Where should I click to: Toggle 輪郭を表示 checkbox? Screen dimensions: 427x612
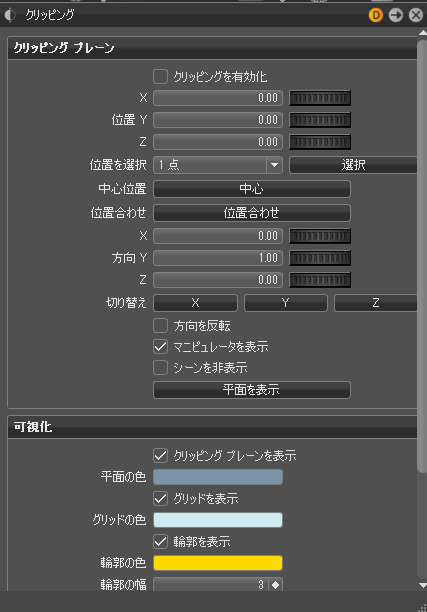coord(160,541)
